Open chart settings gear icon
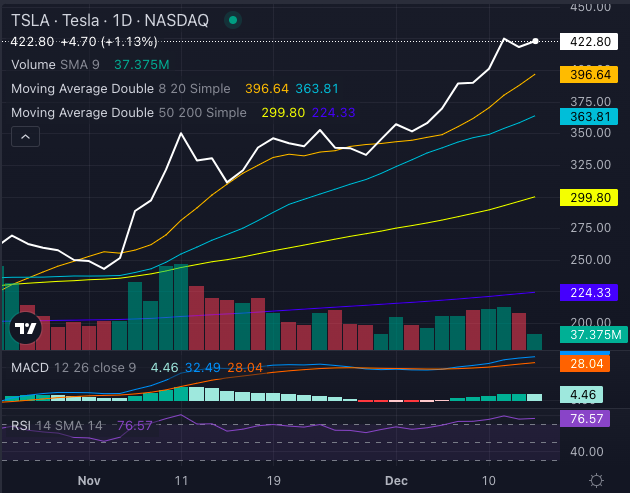The image size is (630, 493). pyautogui.click(x=596, y=480)
